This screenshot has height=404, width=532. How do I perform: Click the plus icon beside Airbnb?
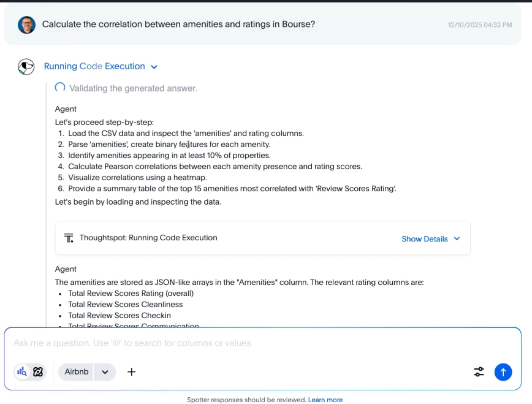point(131,372)
